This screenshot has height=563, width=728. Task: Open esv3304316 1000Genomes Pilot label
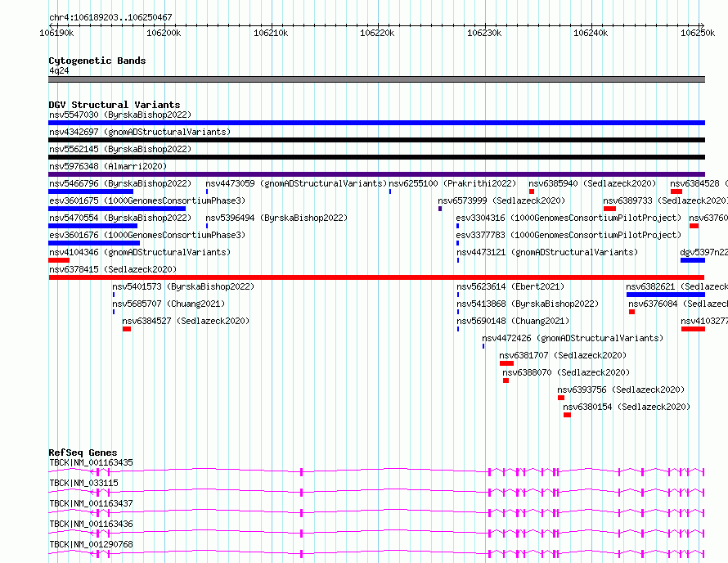[x=568, y=218]
